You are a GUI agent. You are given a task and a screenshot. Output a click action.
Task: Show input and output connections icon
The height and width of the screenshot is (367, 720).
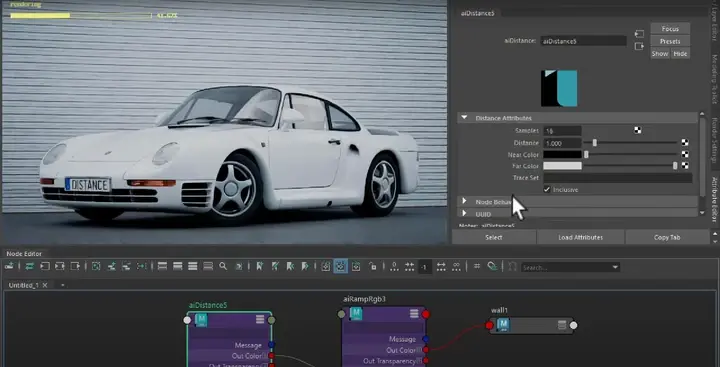(60, 266)
